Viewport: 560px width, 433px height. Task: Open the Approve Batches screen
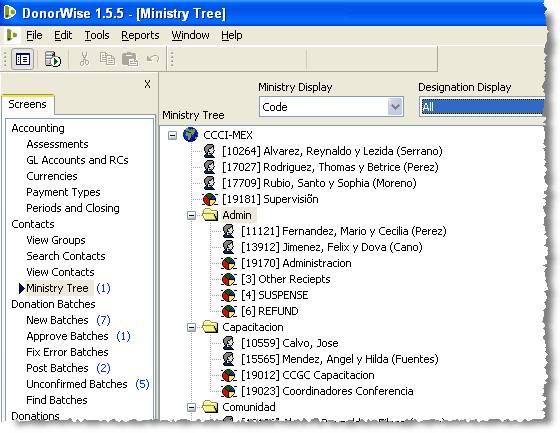(67, 336)
